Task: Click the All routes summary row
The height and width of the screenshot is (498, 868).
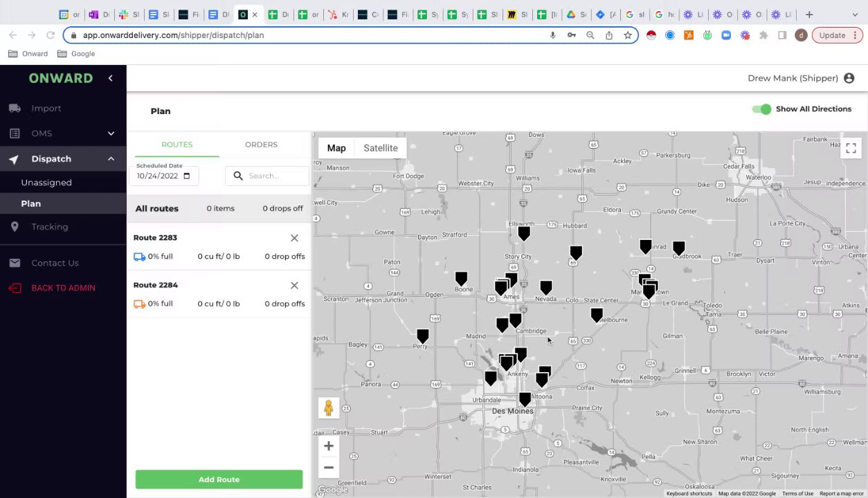Action: [219, 208]
